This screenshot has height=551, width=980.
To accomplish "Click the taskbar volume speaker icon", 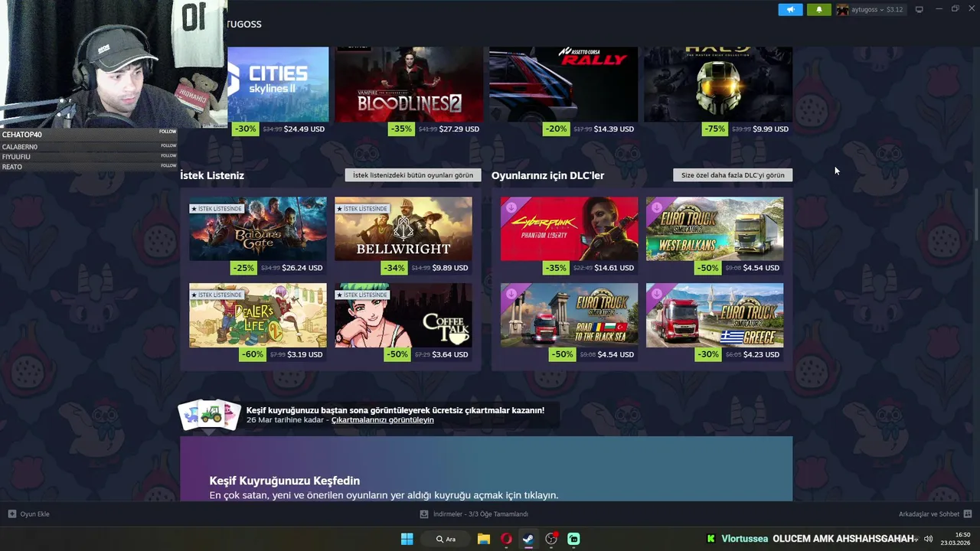I will 928,539.
